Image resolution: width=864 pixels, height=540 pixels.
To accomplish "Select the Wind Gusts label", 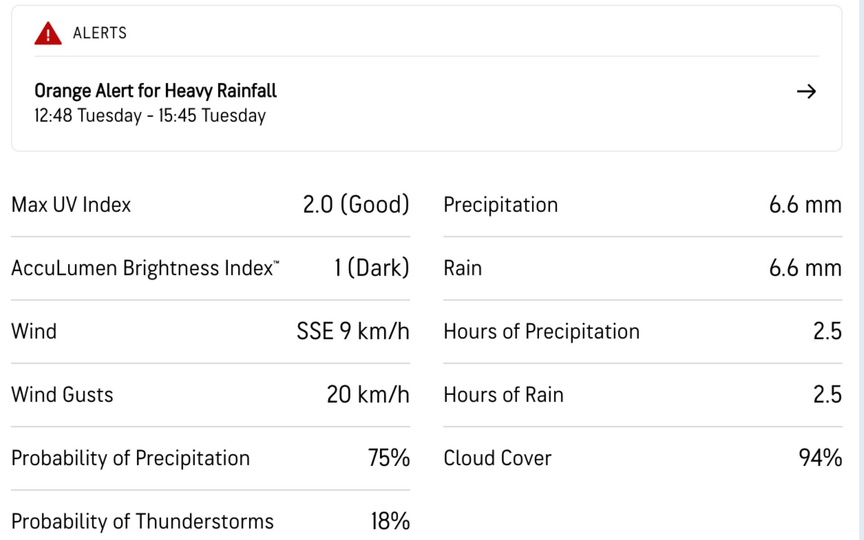I will 62,395.
